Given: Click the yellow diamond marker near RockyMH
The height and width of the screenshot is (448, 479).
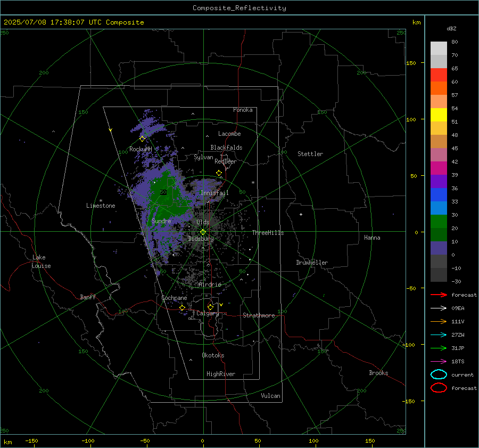Looking at the screenshot, I should click(x=142, y=139).
